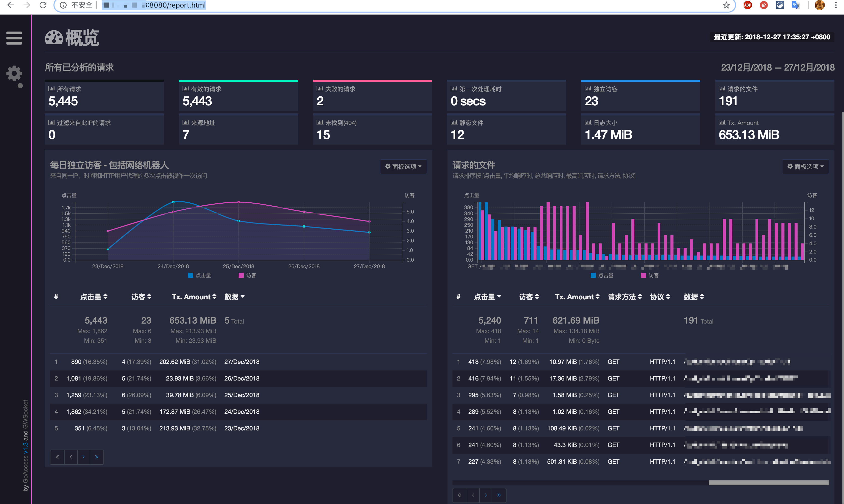The width and height of the screenshot is (844, 504).
Task: Toggle 访客 legend in visitors chart
Action: (247, 275)
